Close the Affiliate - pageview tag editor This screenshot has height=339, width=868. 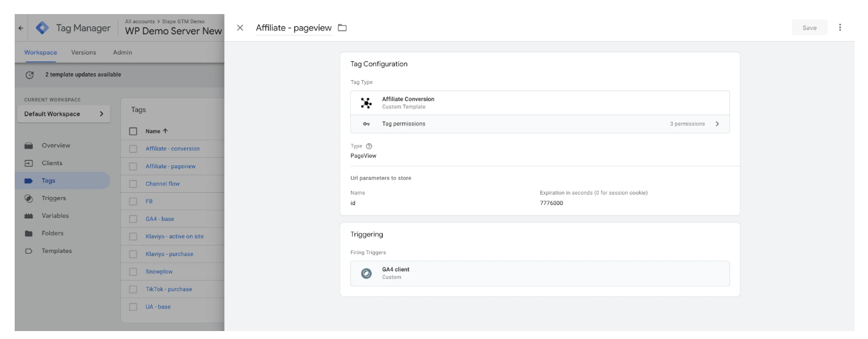pyautogui.click(x=240, y=28)
